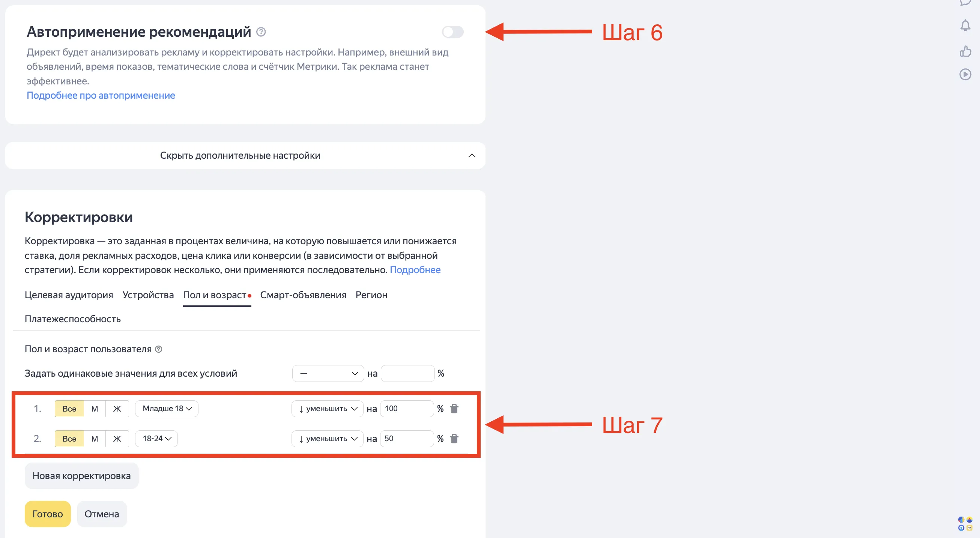Click help icon beside Пол и возраст пользователя
980x538 pixels.
159,349
